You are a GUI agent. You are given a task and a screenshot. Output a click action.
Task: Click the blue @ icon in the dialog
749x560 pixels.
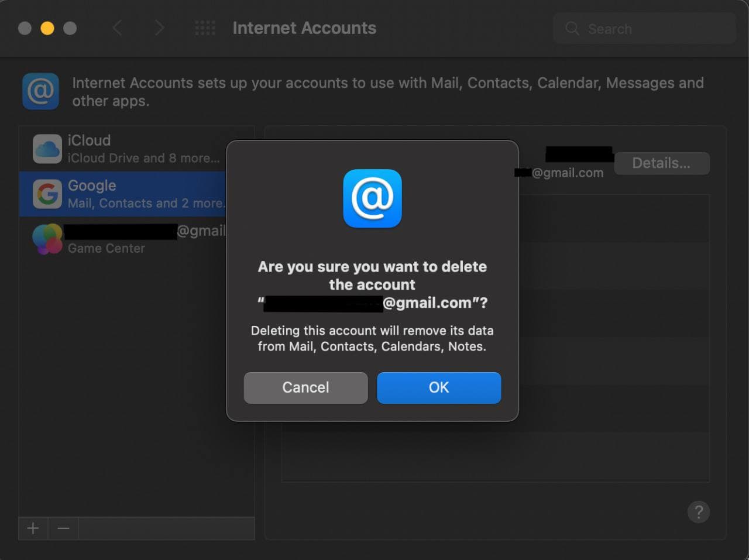(372, 198)
